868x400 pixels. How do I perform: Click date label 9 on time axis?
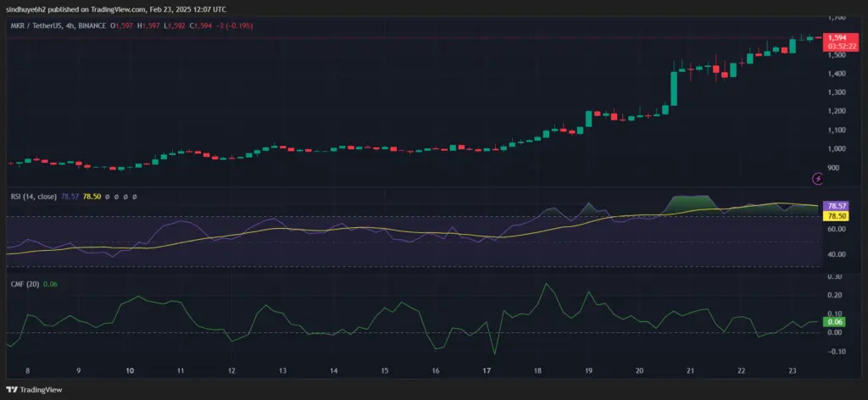pyautogui.click(x=79, y=371)
